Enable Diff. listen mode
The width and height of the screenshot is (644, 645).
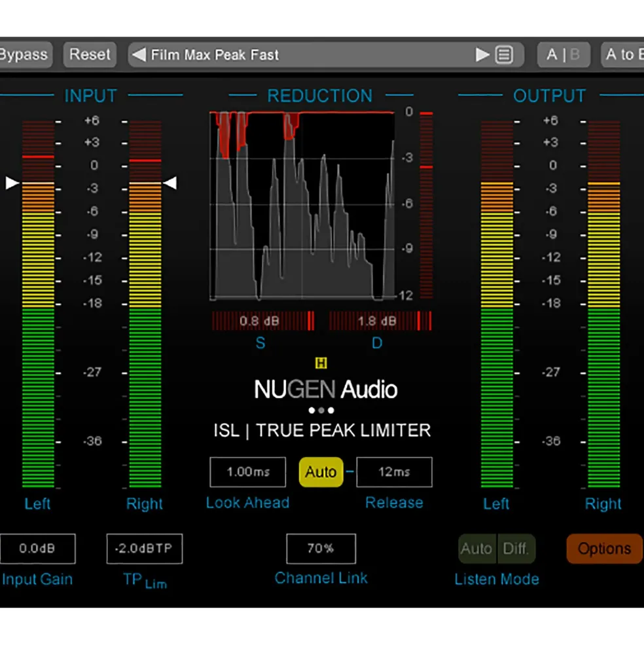516,549
